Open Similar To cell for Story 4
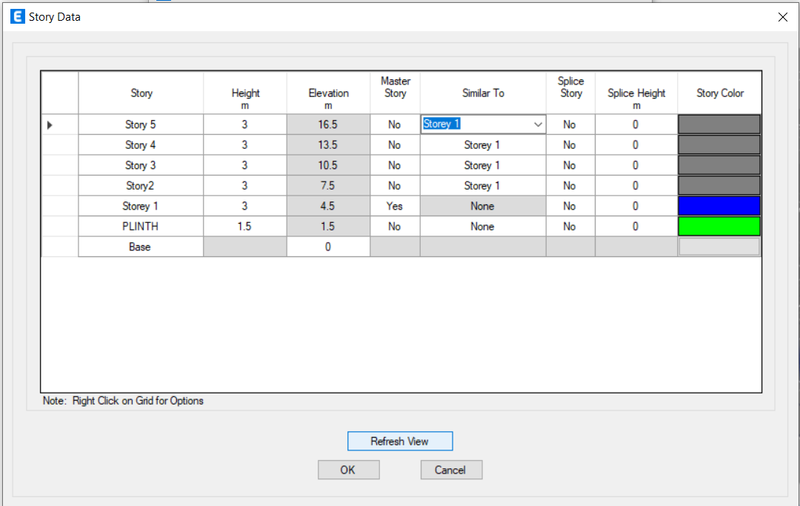Image resolution: width=800 pixels, height=506 pixels. click(483, 145)
